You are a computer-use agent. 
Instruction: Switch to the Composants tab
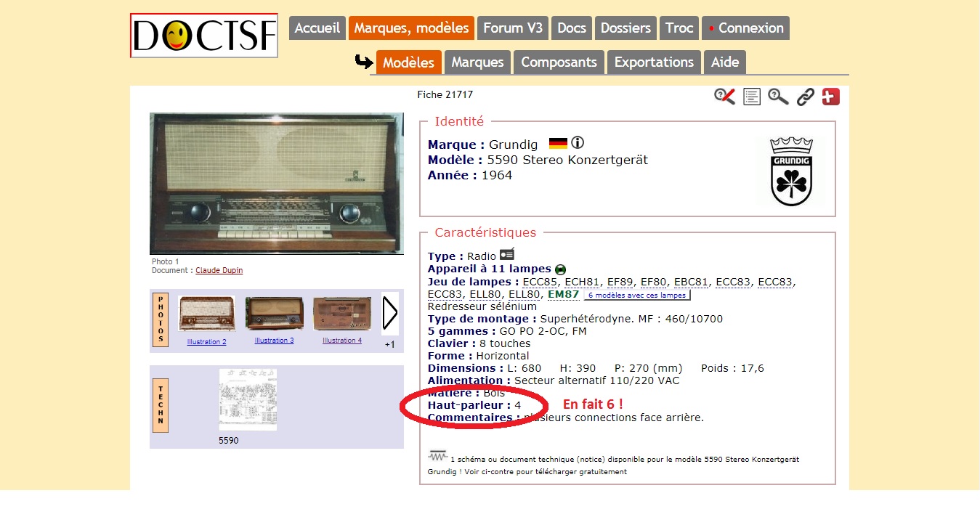coord(559,62)
